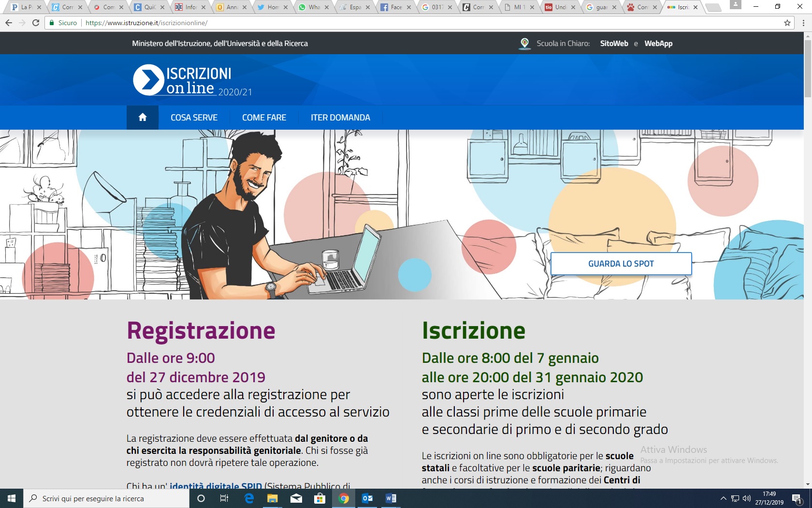
Task: Click 'del 27 dicembre 2019' text
Action: point(196,377)
